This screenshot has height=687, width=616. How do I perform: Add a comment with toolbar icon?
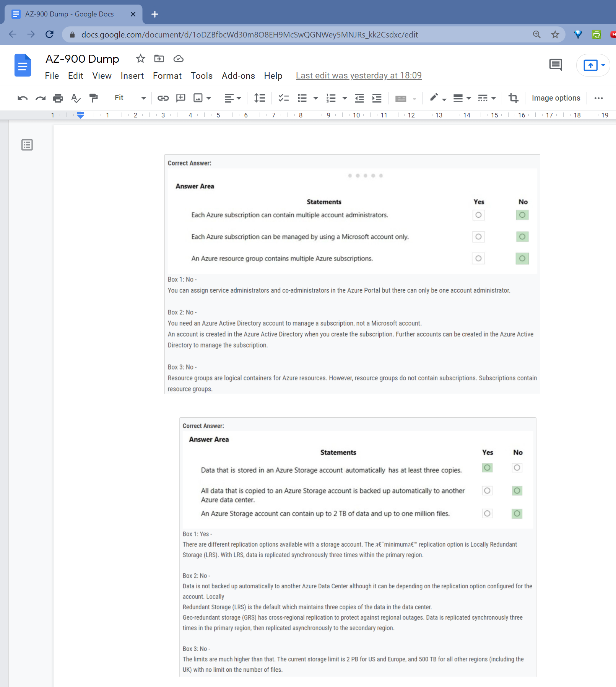click(x=180, y=98)
